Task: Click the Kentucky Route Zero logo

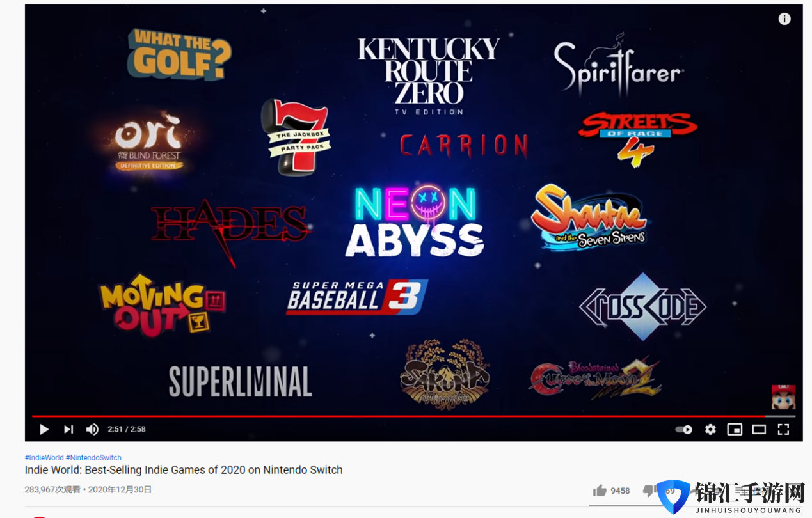Action: 429,76
